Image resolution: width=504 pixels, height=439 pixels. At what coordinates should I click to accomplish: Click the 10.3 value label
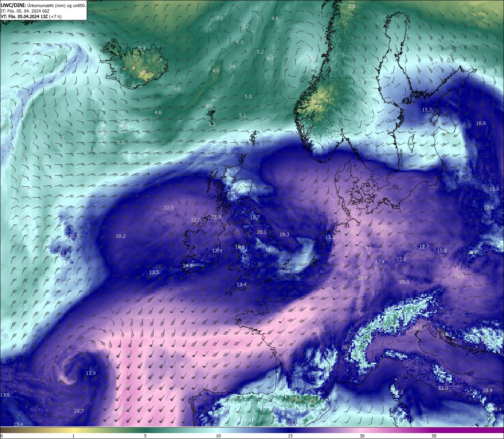[x=447, y=335]
